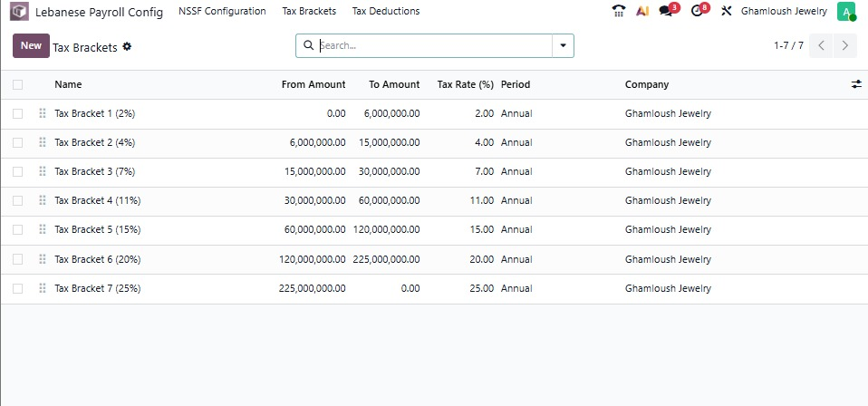Open the VoIP phone icon

[619, 12]
